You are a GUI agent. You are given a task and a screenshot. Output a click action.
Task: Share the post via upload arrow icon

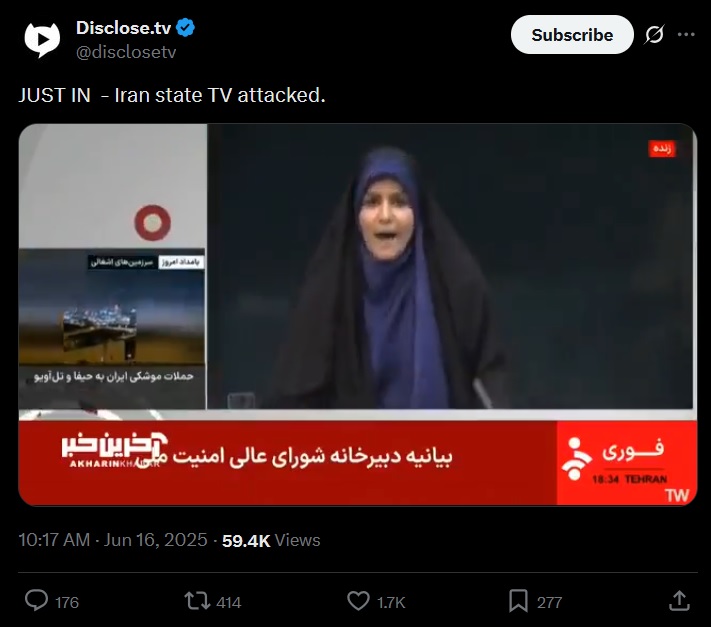(x=679, y=601)
